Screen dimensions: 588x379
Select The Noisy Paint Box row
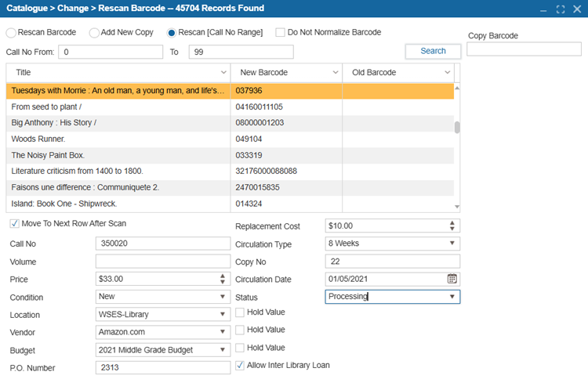230,155
